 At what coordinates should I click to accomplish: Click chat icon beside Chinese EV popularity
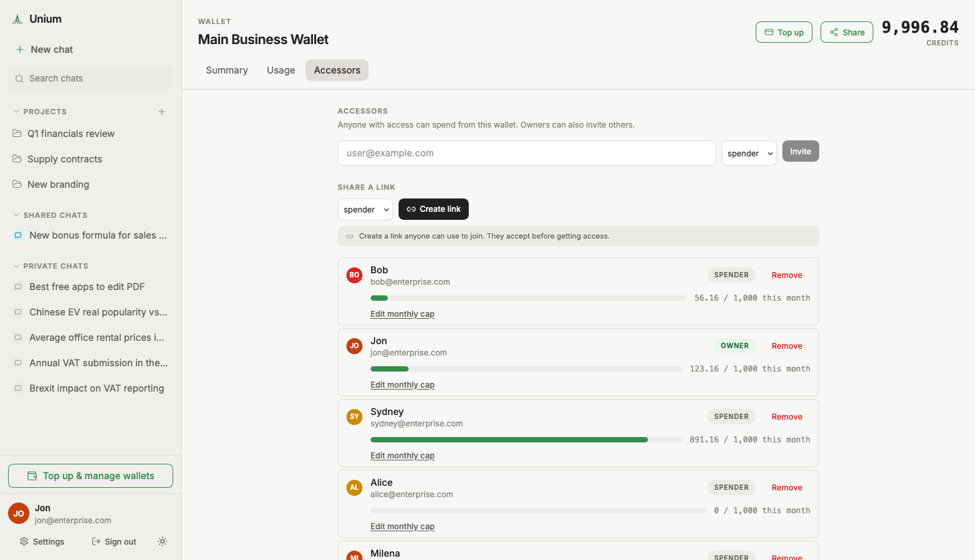click(18, 312)
